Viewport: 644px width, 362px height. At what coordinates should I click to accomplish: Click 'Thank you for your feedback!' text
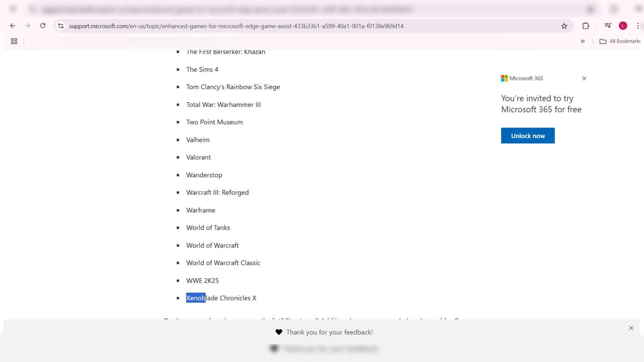pos(330,332)
